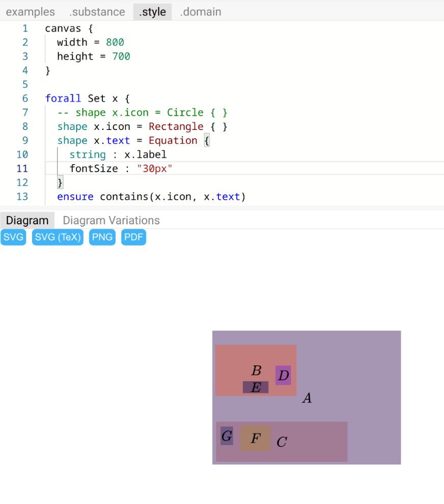Image resolution: width=444 pixels, height=504 pixels.
Task: Click "x.label" on line 10
Action: (146, 154)
